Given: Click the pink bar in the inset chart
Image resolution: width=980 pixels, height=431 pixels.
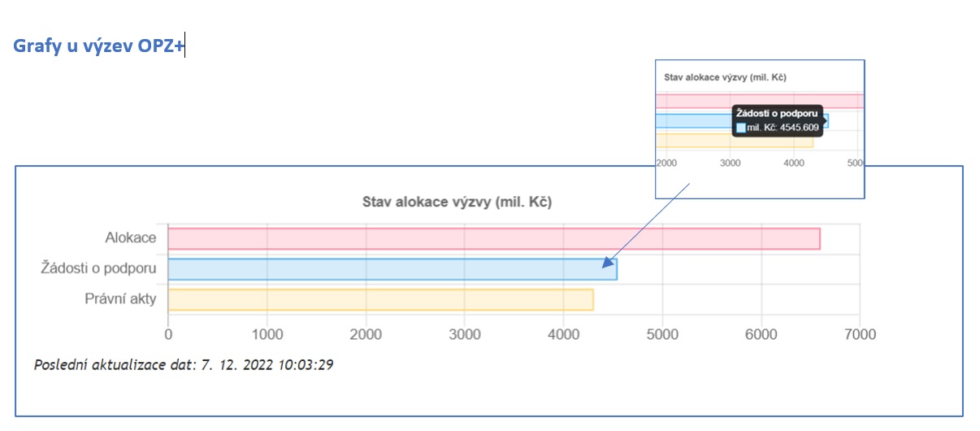Looking at the screenshot, I should click(x=760, y=101).
